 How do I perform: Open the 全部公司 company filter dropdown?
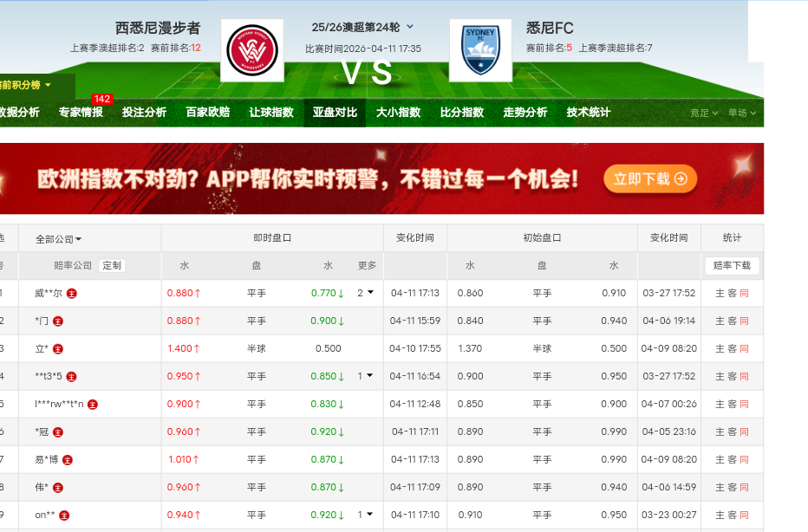coord(58,239)
